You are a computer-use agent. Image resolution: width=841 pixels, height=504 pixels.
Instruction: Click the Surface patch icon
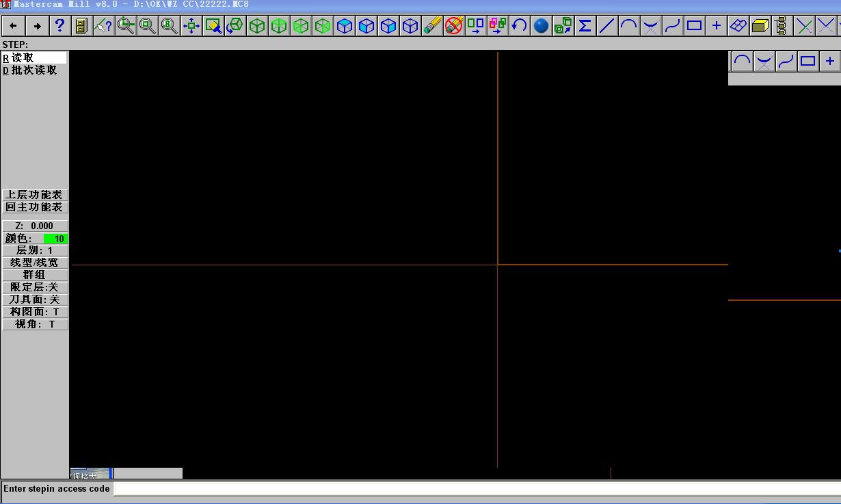coord(738,26)
